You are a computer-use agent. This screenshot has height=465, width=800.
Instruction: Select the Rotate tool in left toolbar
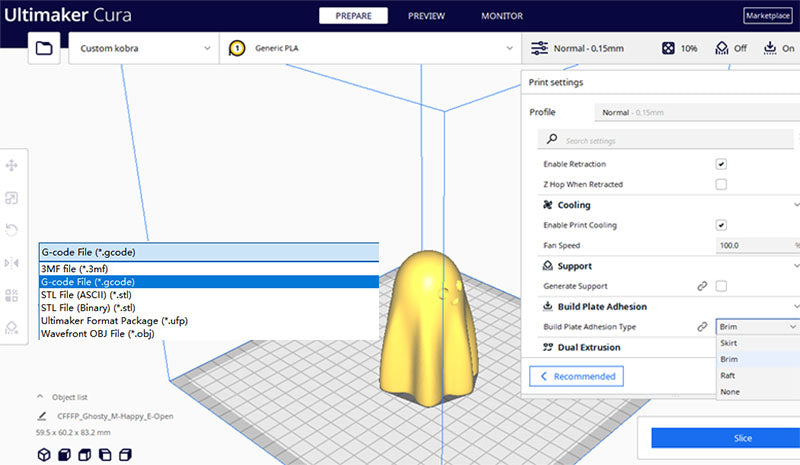click(x=12, y=230)
